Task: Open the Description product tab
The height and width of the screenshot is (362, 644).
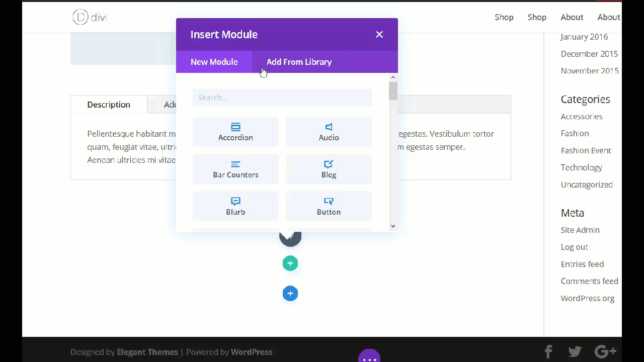Action: click(x=109, y=105)
